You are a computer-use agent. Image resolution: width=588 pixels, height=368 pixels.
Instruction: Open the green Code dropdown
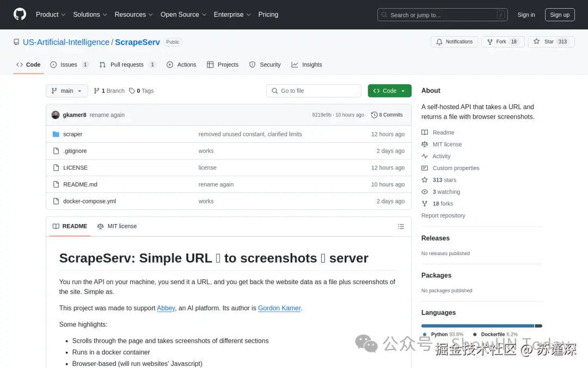(389, 91)
